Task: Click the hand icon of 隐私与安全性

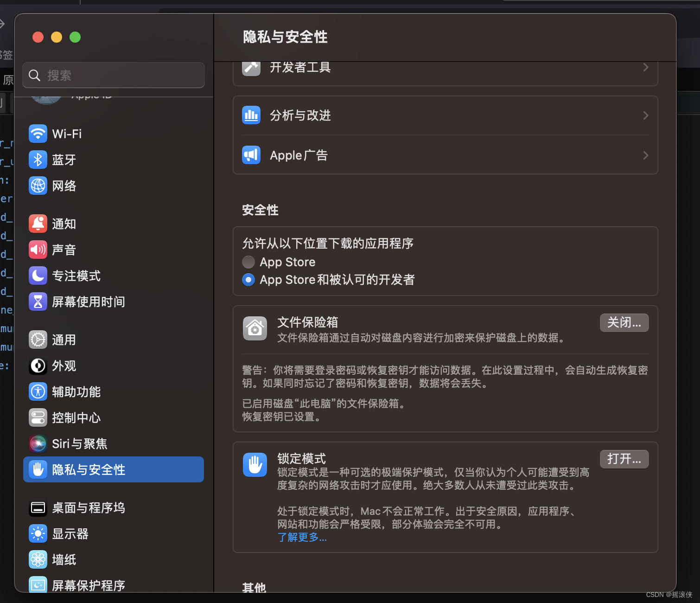Action: point(38,470)
